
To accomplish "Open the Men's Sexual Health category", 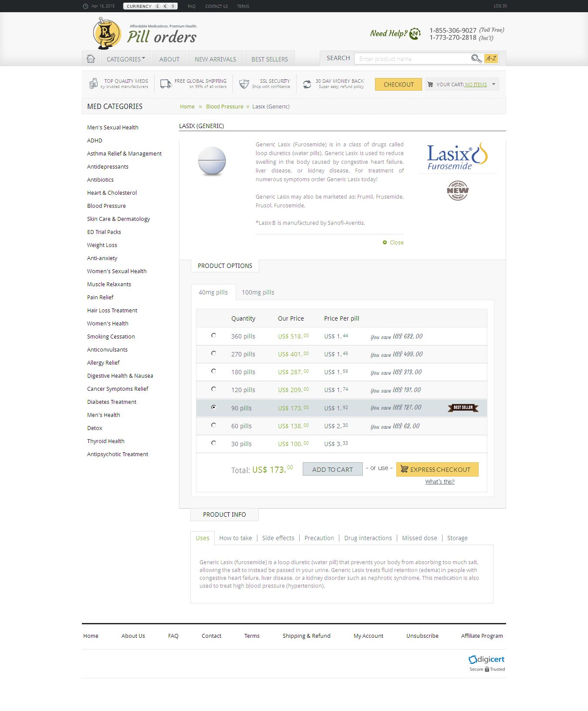I will (x=113, y=128).
